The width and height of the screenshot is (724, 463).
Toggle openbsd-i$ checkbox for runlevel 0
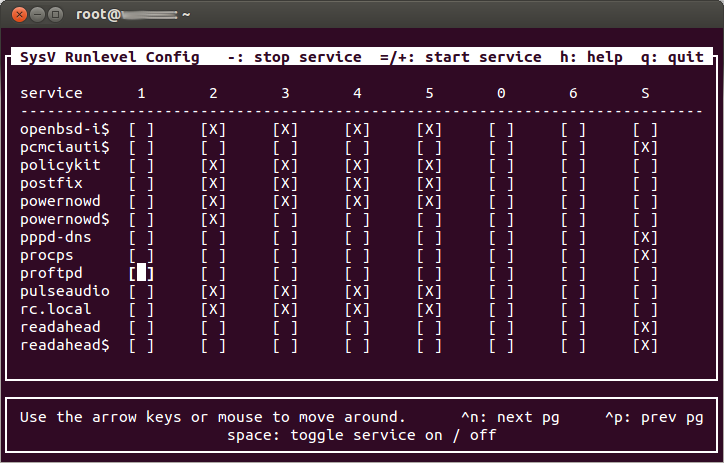pyautogui.click(x=501, y=129)
